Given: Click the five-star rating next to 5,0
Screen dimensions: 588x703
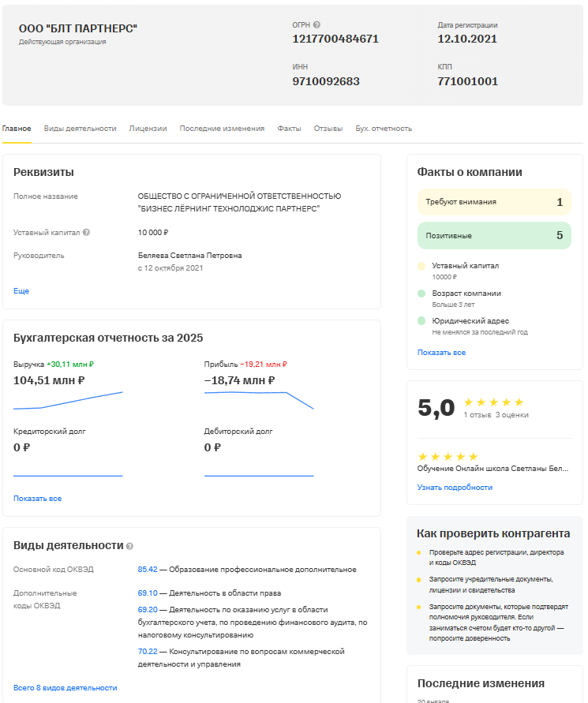Looking at the screenshot, I should point(493,402).
